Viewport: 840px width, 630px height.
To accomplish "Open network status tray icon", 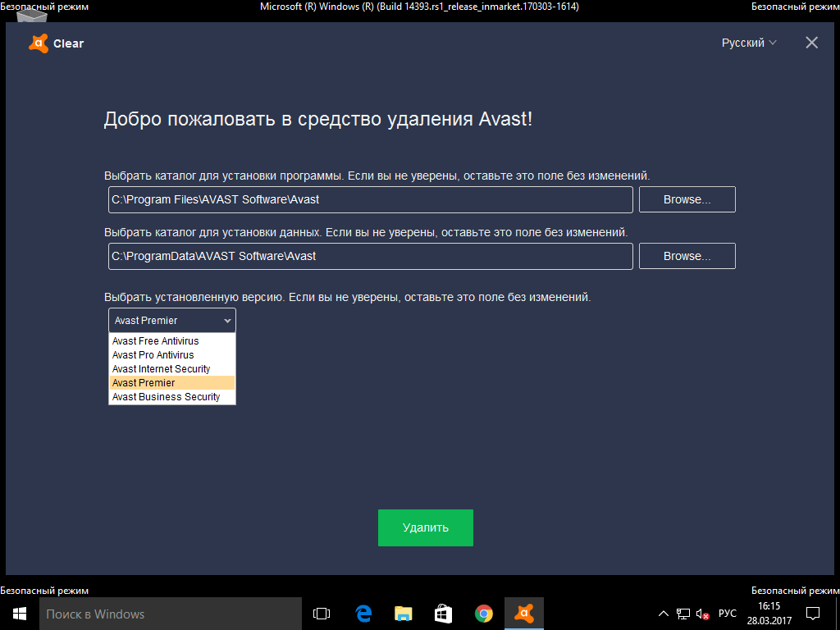I will point(683,614).
